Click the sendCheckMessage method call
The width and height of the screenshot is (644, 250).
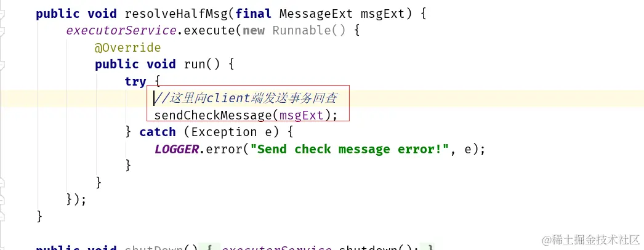pos(213,115)
